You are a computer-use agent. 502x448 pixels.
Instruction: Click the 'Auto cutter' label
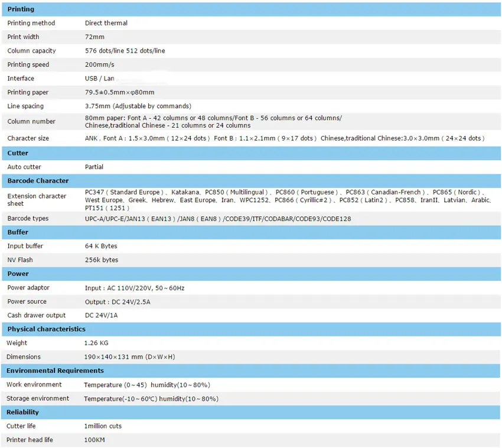[24, 167]
